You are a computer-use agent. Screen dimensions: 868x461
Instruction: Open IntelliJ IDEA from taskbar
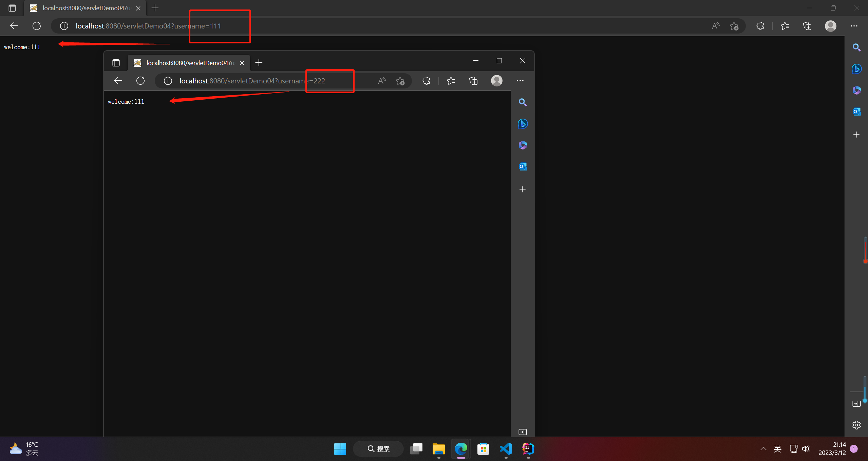tap(528, 449)
